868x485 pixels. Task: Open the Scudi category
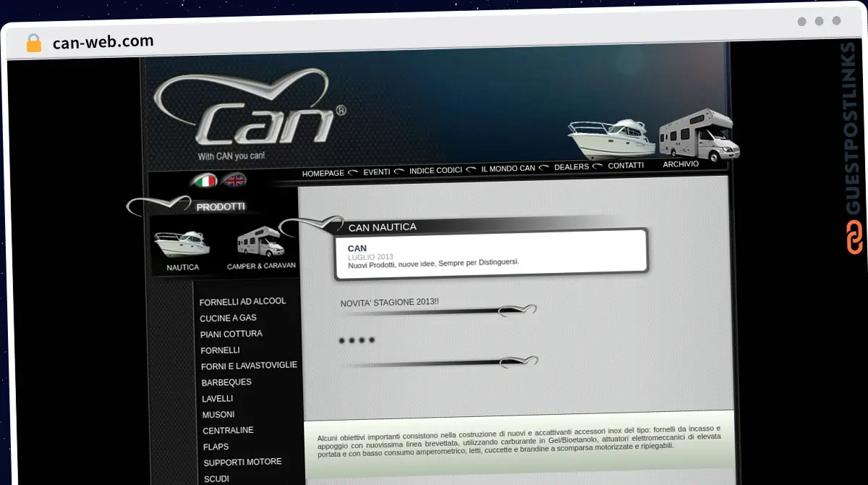point(216,479)
